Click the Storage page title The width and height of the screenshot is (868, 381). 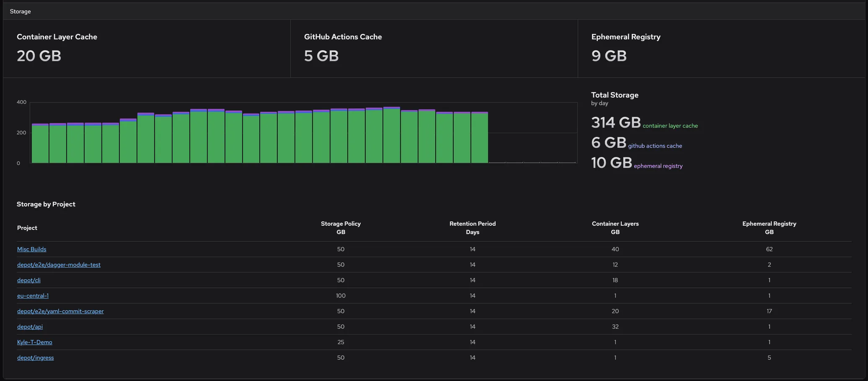20,11
